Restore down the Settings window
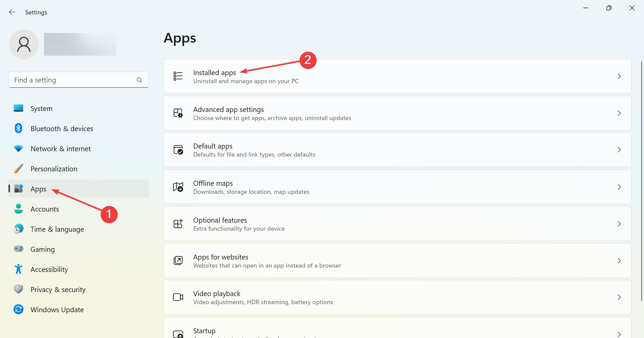The height and width of the screenshot is (338, 644). tap(609, 8)
